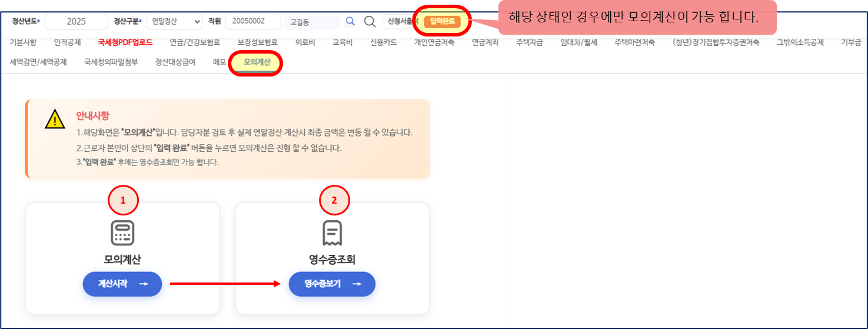Image resolution: width=868 pixels, height=329 pixels.
Task: Click the 직원 number field 20050002
Action: pyautogui.click(x=253, y=21)
